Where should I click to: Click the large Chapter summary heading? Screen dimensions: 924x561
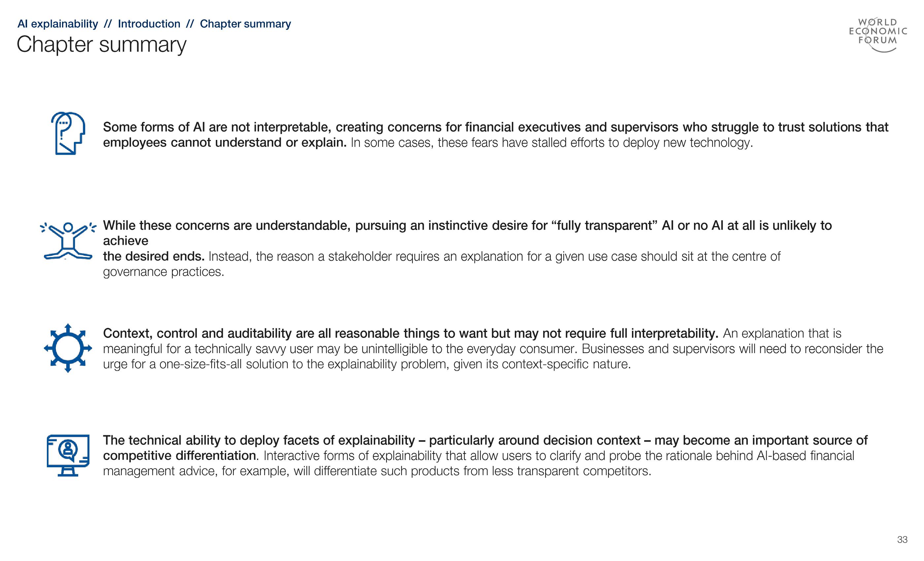(x=101, y=45)
